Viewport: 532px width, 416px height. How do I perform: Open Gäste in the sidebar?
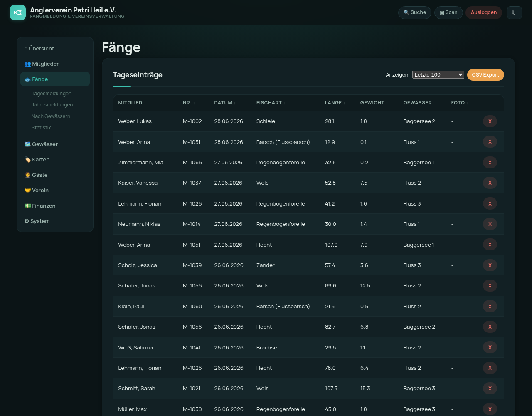(55, 175)
